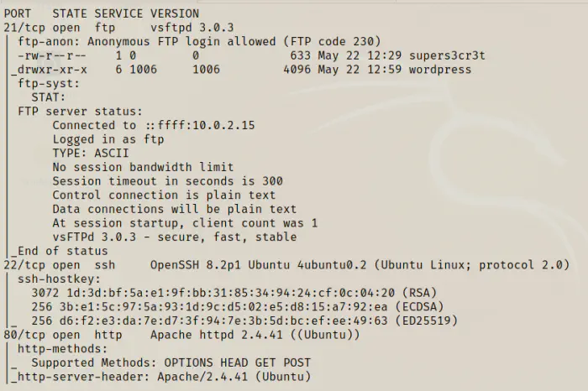
Task: Click the ftp-anon Anonymous FTP login line
Action: coord(199,41)
